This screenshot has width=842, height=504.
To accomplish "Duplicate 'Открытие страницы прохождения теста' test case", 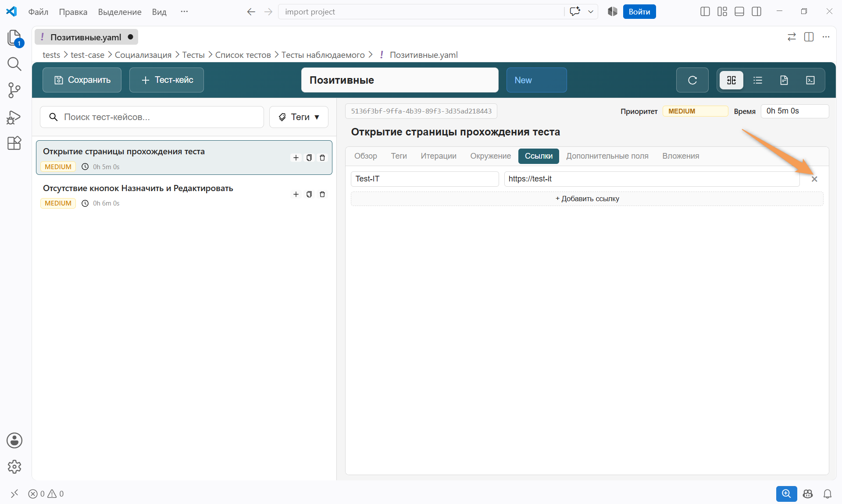I will [x=309, y=158].
